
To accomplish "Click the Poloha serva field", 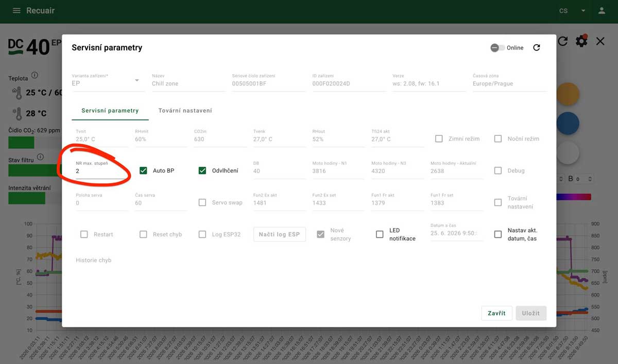I will (101, 203).
